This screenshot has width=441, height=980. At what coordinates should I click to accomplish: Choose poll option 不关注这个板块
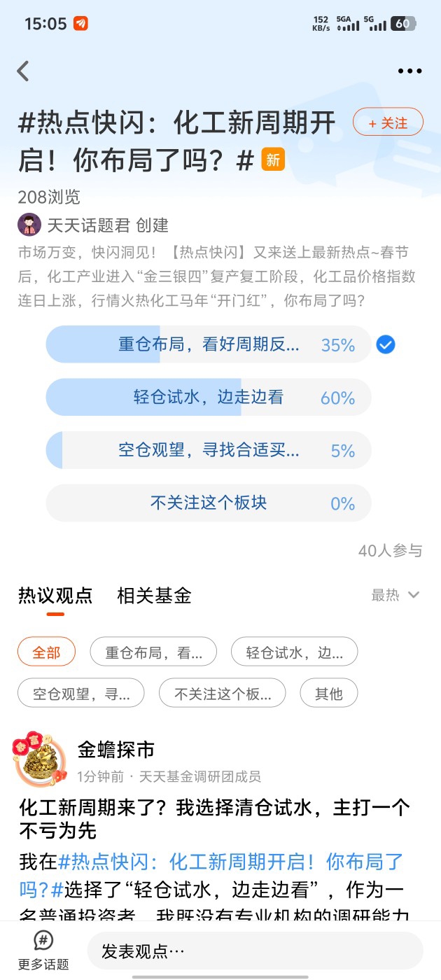coord(209,503)
